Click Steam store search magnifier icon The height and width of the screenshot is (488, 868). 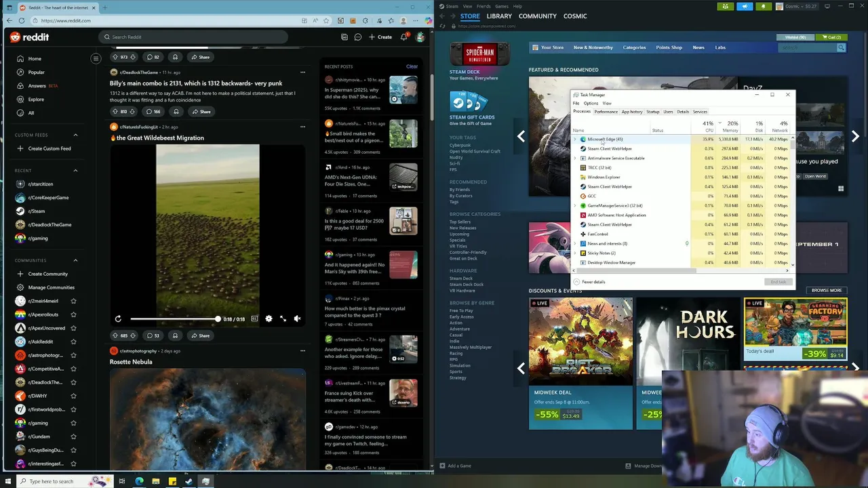pyautogui.click(x=841, y=47)
